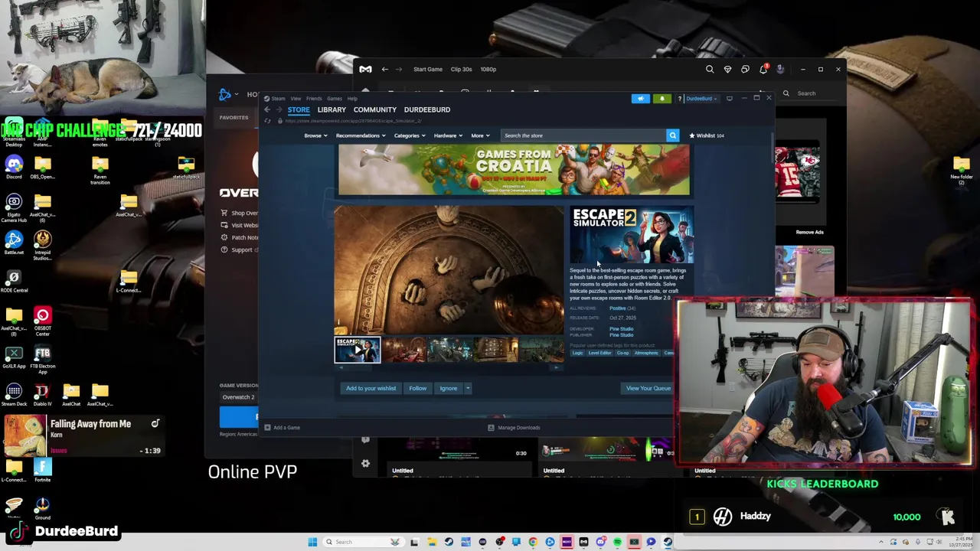Switch to the LIBRARY tab

pos(332,109)
